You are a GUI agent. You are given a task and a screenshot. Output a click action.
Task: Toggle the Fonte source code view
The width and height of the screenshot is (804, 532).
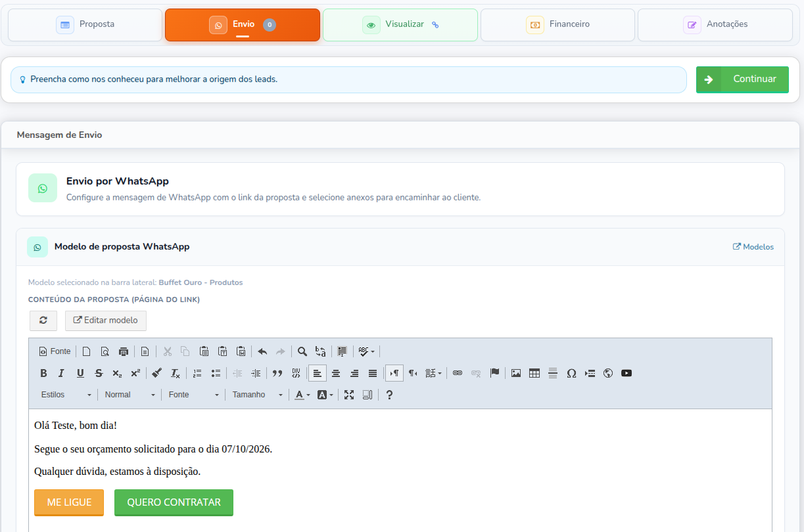pyautogui.click(x=55, y=351)
